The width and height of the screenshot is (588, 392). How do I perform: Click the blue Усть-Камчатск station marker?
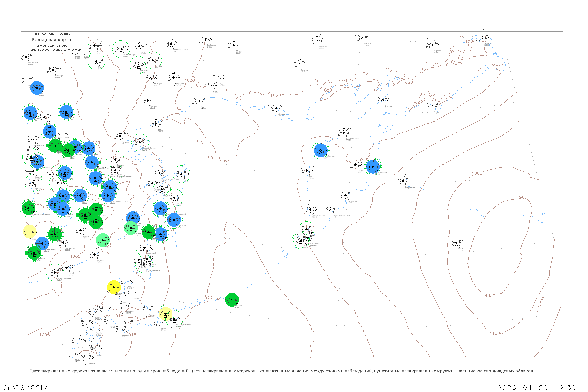(x=373, y=166)
